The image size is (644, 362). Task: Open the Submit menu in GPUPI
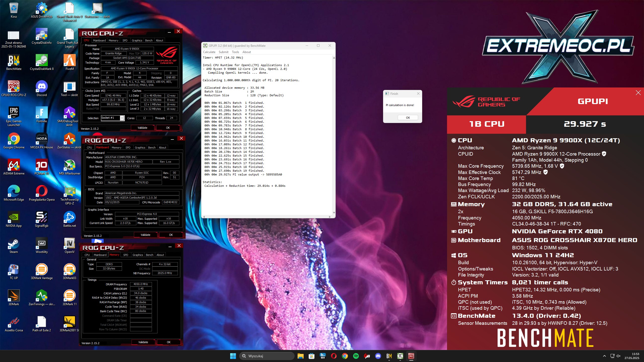pyautogui.click(x=223, y=52)
